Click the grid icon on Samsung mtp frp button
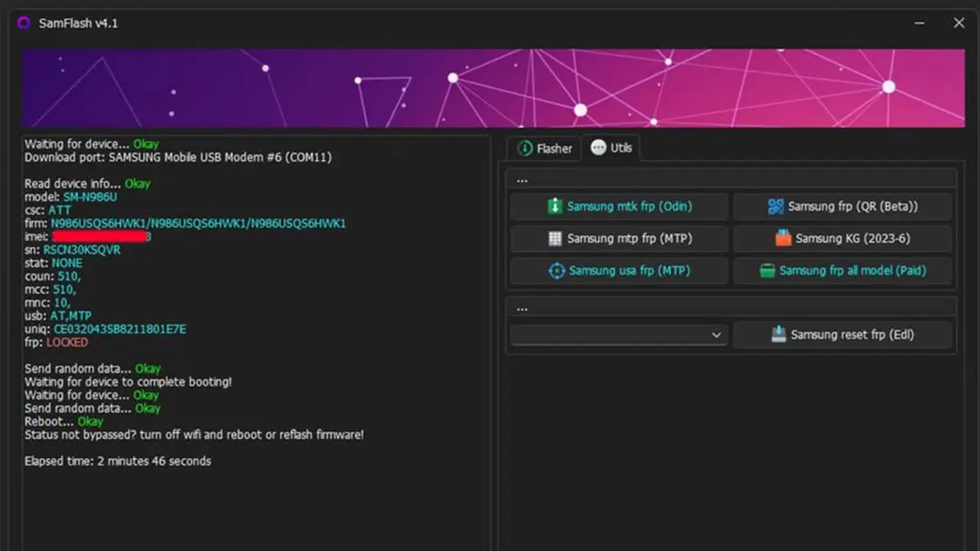This screenshot has height=551, width=980. point(555,238)
